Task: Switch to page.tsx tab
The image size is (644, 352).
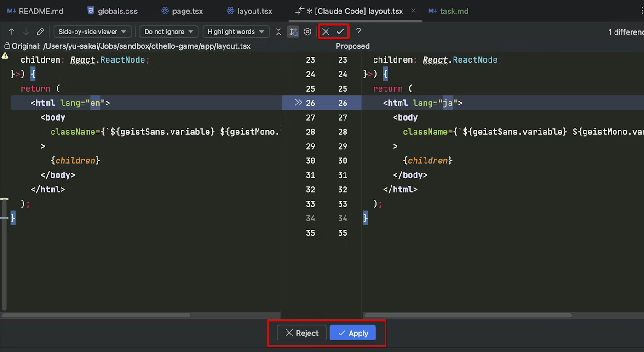Action: [182, 11]
